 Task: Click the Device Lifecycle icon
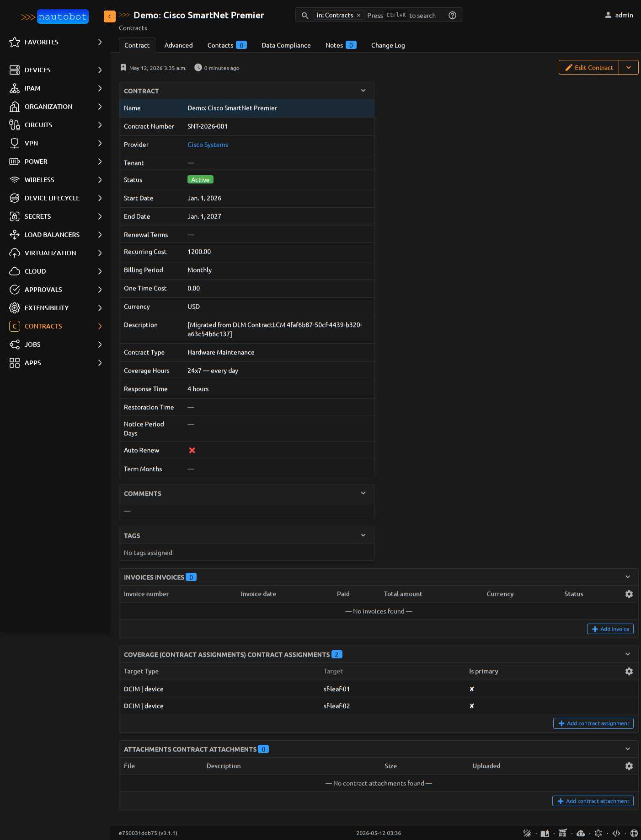15,198
